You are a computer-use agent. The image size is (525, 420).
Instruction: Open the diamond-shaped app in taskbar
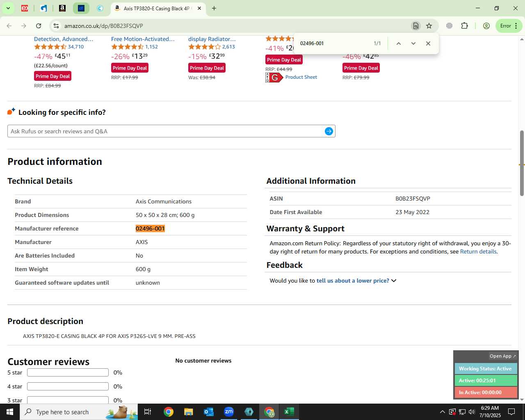coord(249,412)
